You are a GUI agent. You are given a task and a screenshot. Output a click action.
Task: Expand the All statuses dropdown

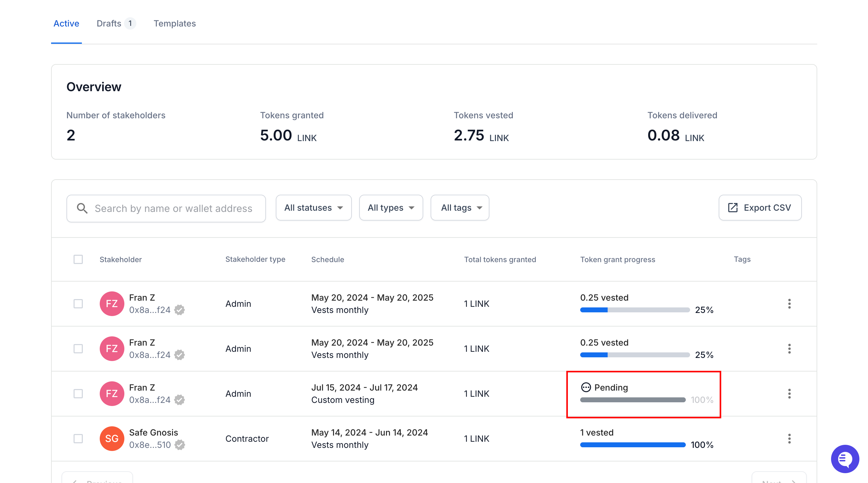pos(313,207)
